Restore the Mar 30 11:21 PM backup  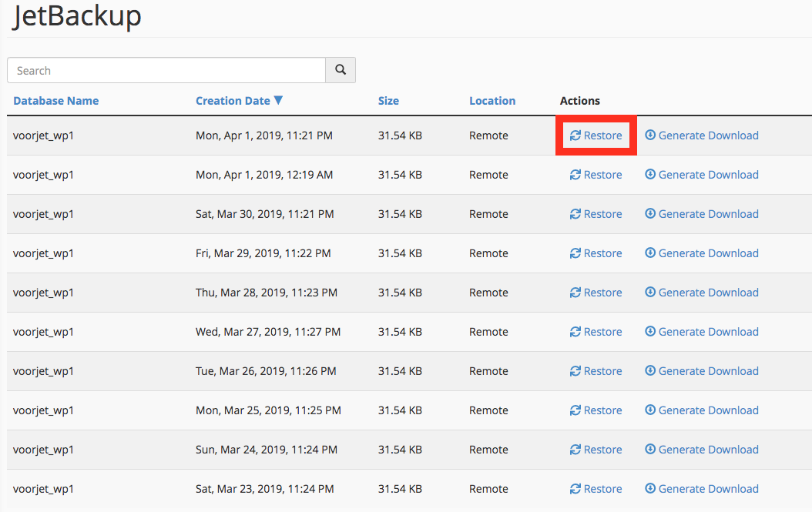point(596,214)
